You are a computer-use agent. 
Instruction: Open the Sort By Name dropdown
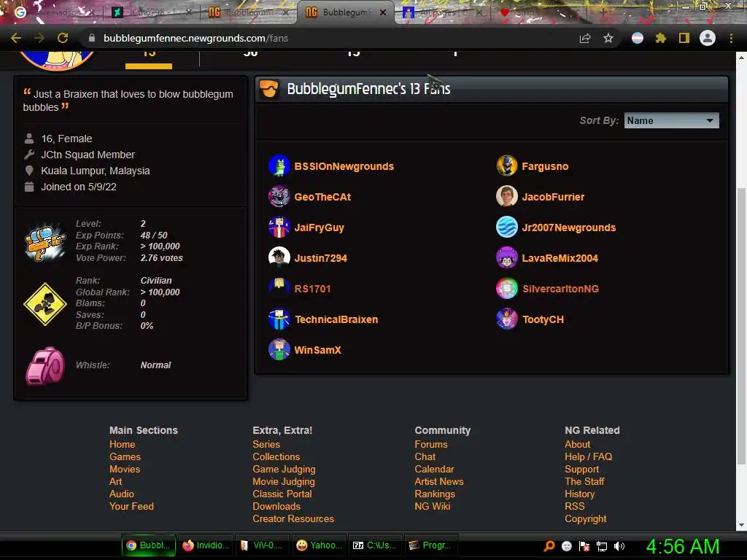(671, 120)
